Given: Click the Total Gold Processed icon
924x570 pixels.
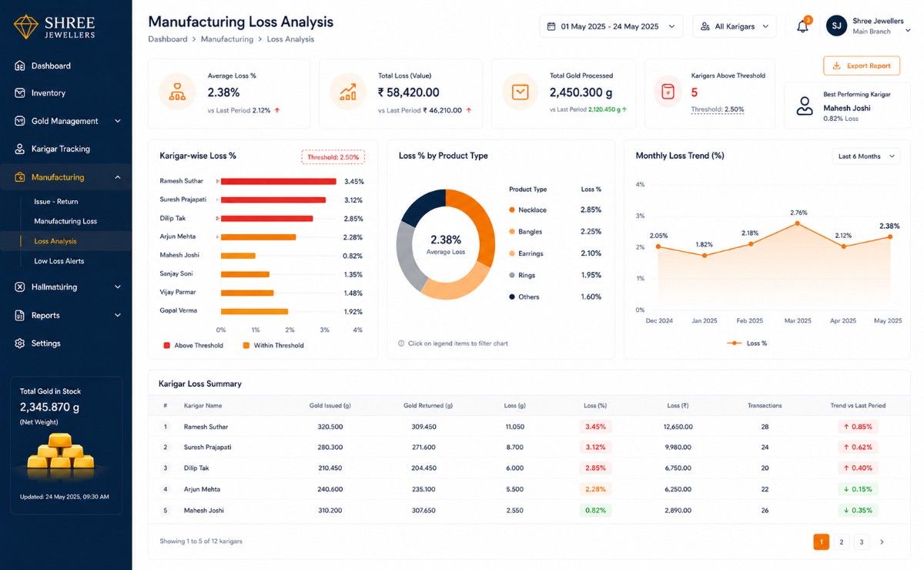Looking at the screenshot, I should pyautogui.click(x=520, y=92).
